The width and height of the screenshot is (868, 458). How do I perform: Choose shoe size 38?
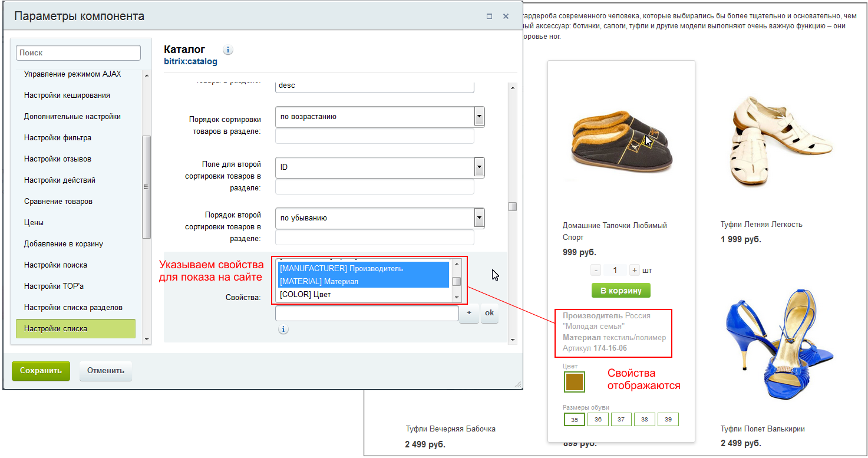[x=645, y=419]
